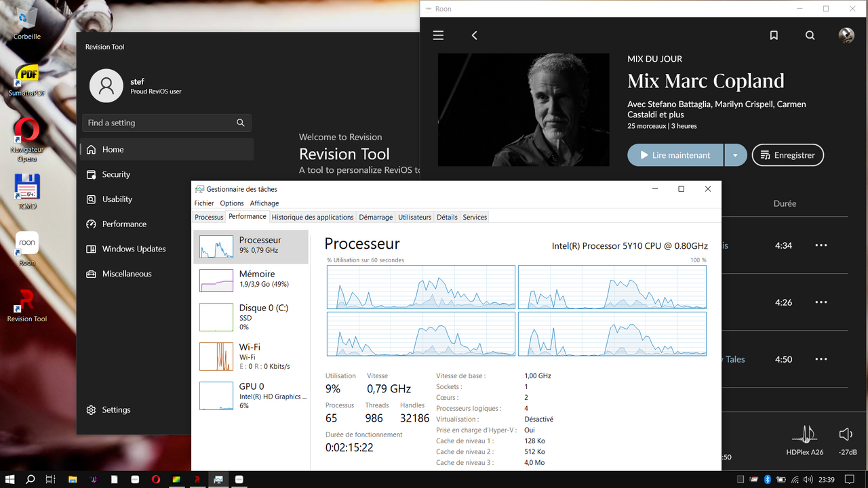
Task: Open the Corbeille desktop icon
Action: click(x=27, y=22)
